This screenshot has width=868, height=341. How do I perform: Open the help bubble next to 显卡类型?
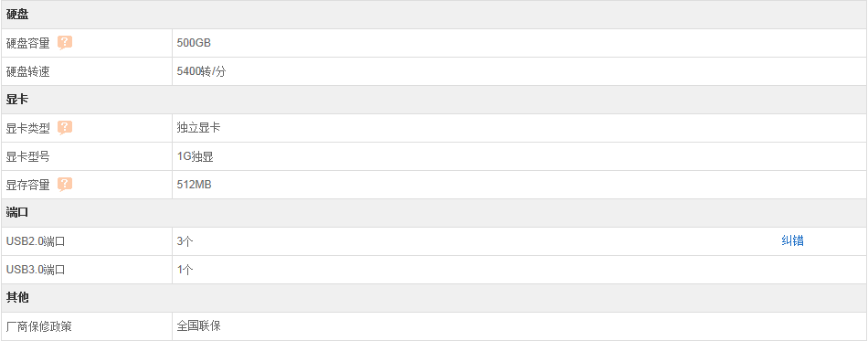pos(65,128)
